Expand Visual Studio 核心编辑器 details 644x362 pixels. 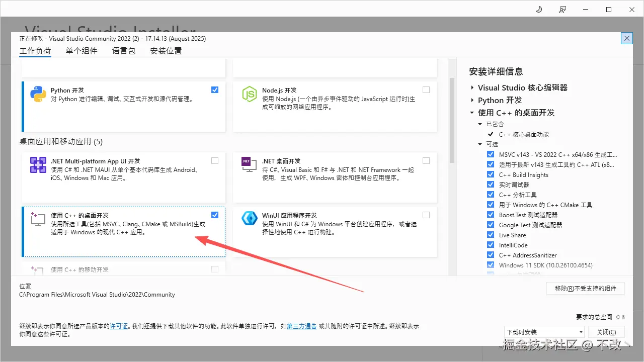click(x=472, y=88)
